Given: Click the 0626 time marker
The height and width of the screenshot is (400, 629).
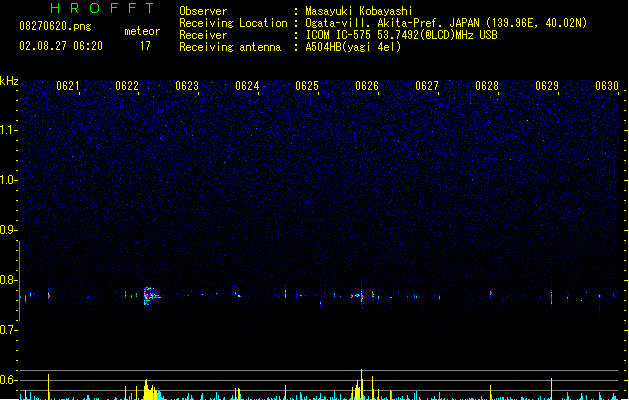Looking at the screenshot, I should [x=367, y=86].
